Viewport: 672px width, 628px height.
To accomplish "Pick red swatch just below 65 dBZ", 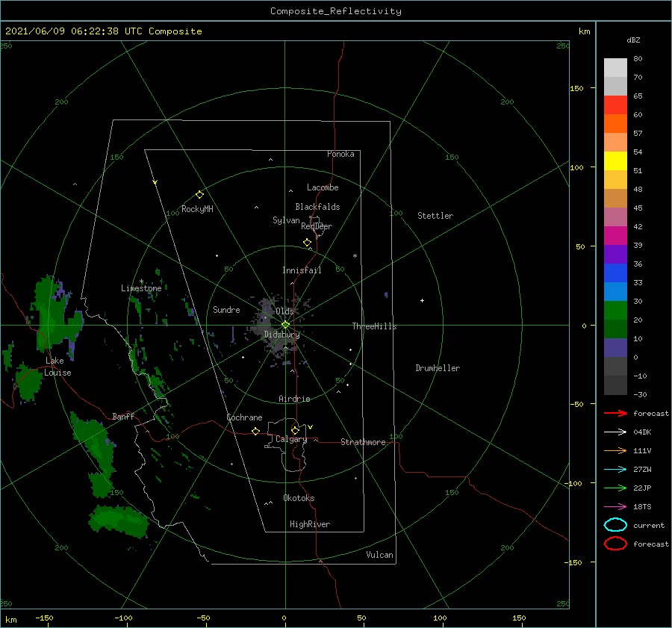I will [615, 105].
